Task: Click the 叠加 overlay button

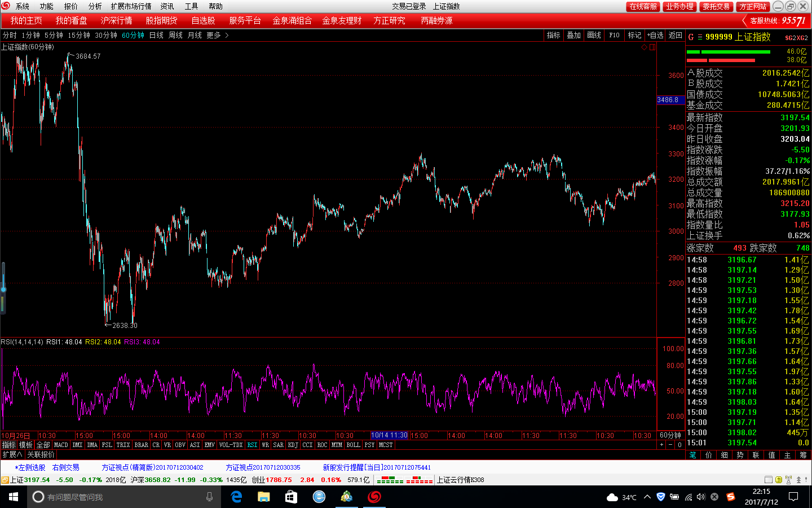Action: pos(574,35)
